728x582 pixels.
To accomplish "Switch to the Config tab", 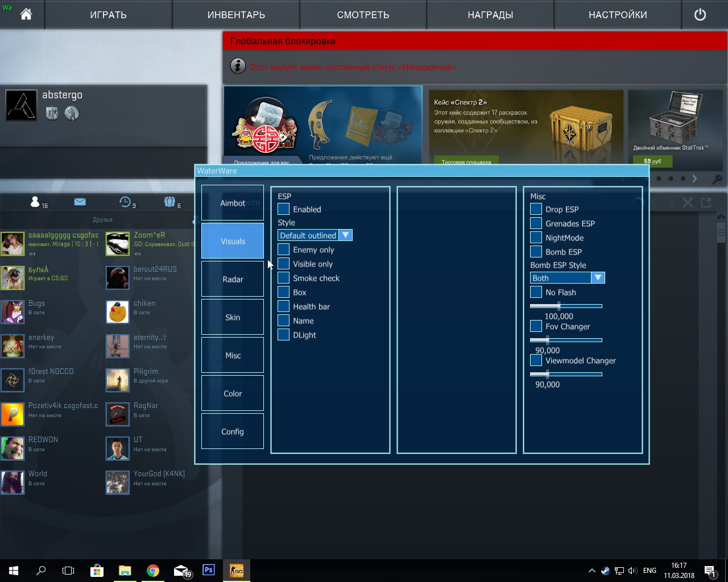I will pyautogui.click(x=233, y=431).
